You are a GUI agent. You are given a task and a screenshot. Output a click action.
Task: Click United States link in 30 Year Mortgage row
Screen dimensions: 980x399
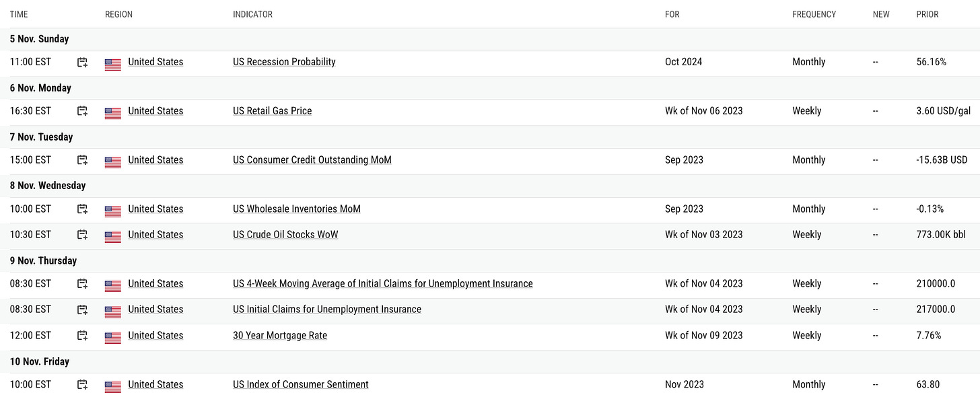(x=155, y=336)
